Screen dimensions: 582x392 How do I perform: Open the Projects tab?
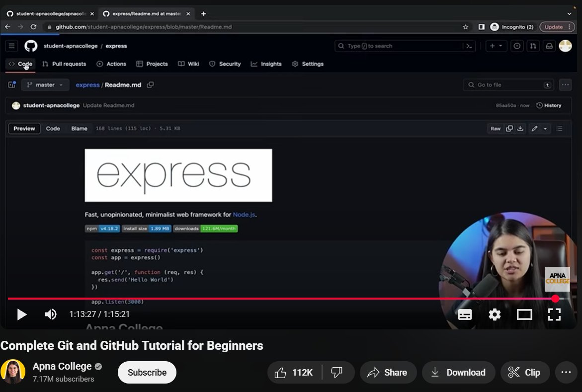[152, 64]
